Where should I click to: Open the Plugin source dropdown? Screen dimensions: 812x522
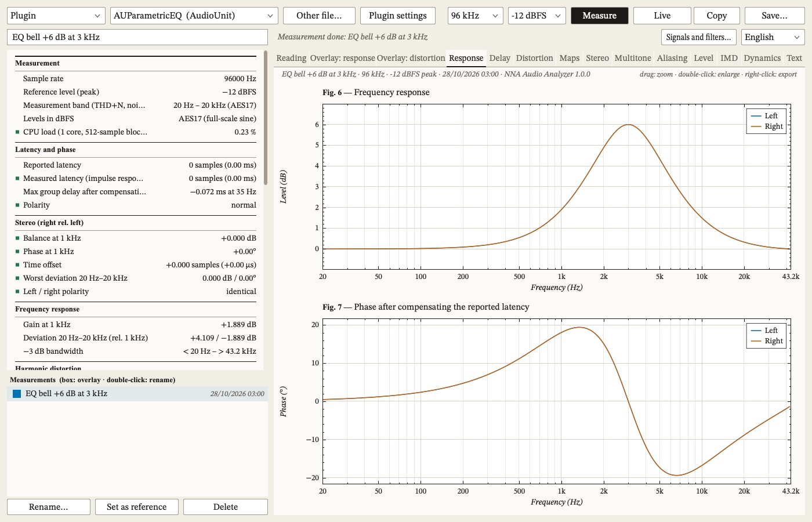[x=56, y=16]
